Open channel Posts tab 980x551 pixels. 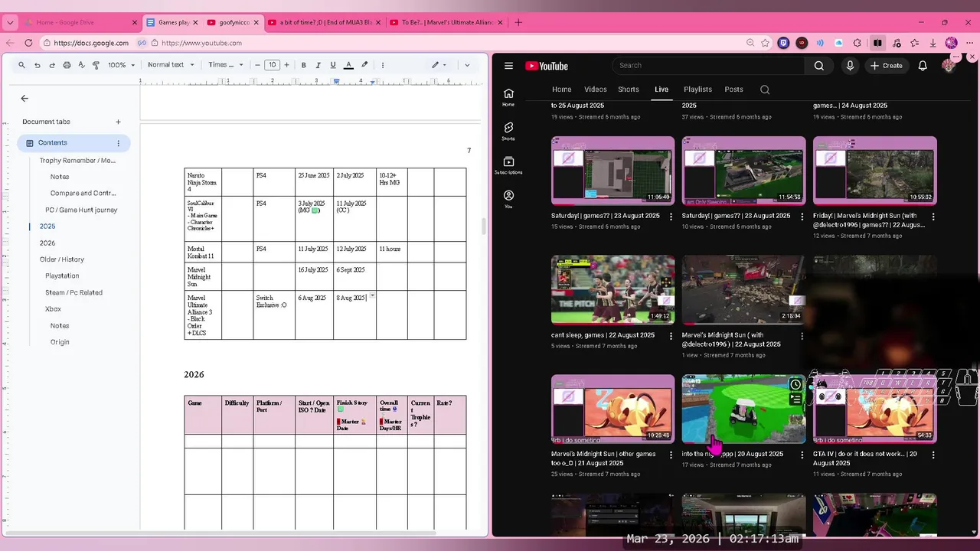(x=733, y=90)
